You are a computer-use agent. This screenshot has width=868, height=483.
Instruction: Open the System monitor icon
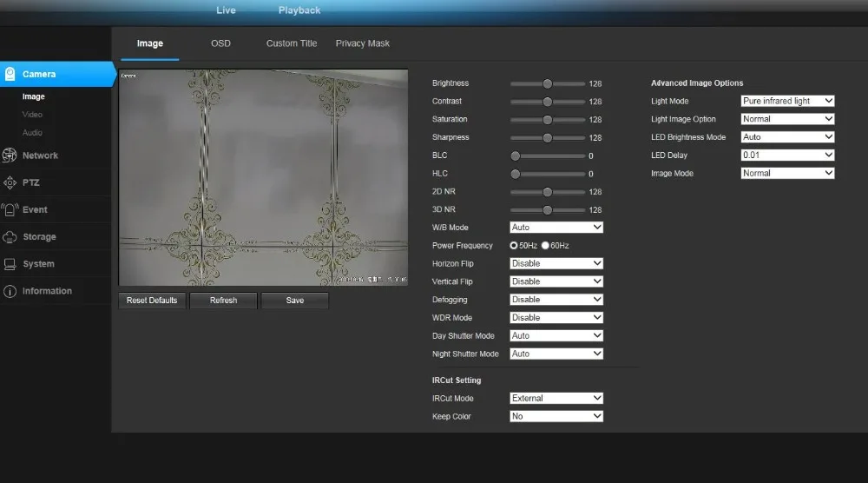10,264
